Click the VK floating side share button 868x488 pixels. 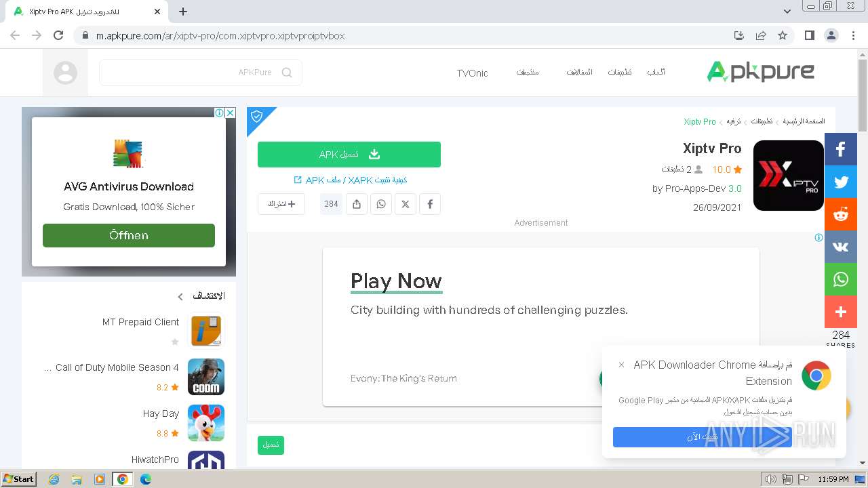coord(841,247)
